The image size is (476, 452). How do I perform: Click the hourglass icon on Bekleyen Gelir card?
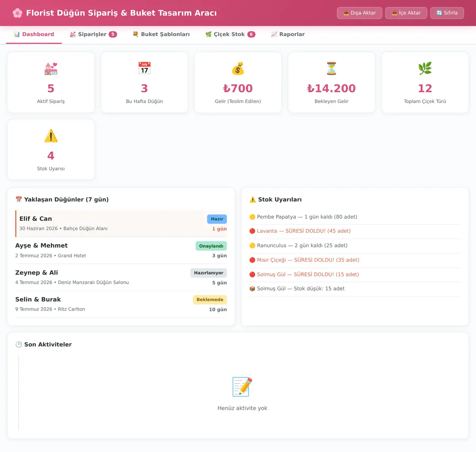332,69
